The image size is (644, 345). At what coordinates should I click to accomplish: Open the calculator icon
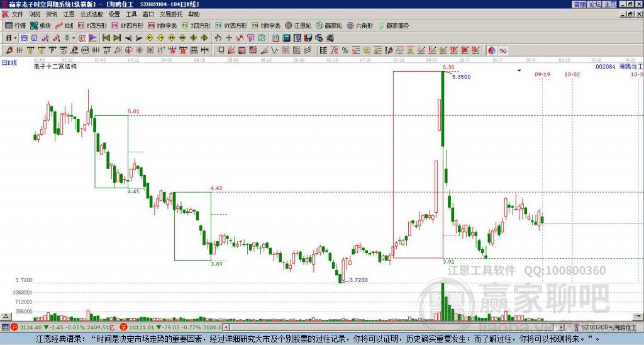point(286,38)
